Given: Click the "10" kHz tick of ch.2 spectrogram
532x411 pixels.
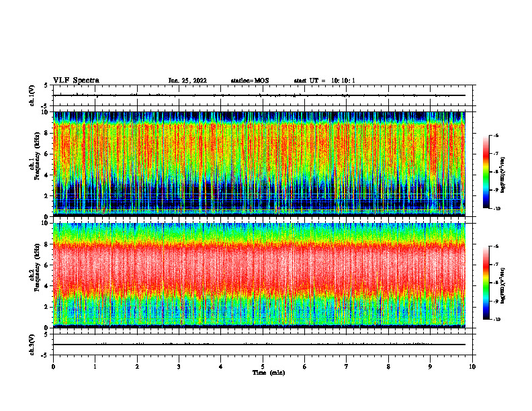Looking at the screenshot, I should coord(46,223).
